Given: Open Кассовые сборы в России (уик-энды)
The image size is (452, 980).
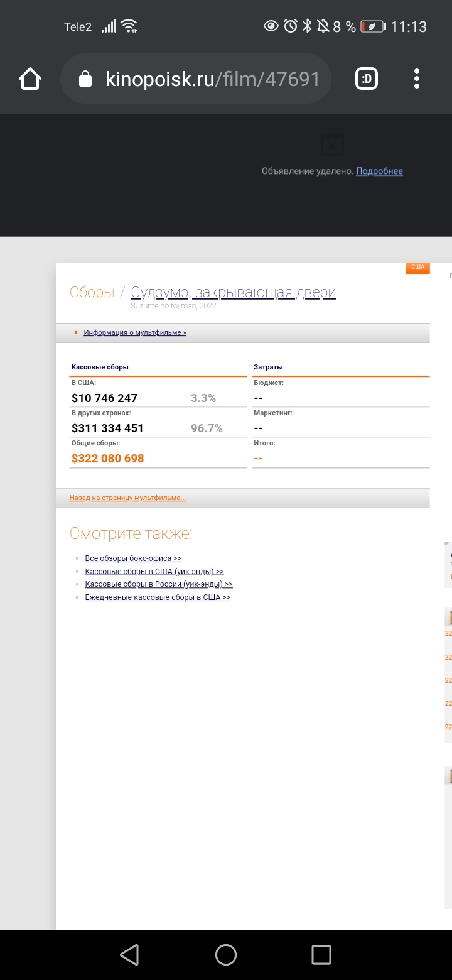Looking at the screenshot, I should (x=159, y=585).
